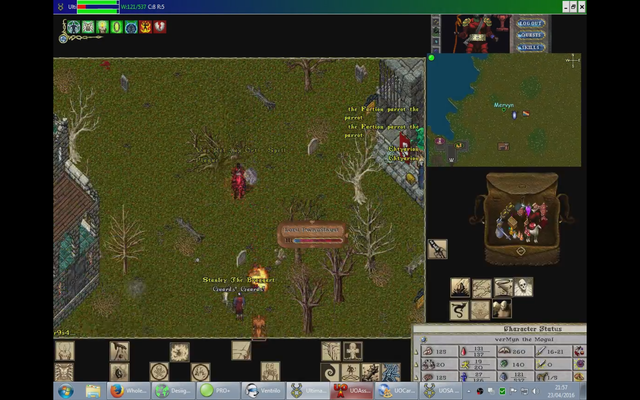This screenshot has width=640, height=400.
Task: Click the second pale green buff icon
Action: click(x=88, y=27)
